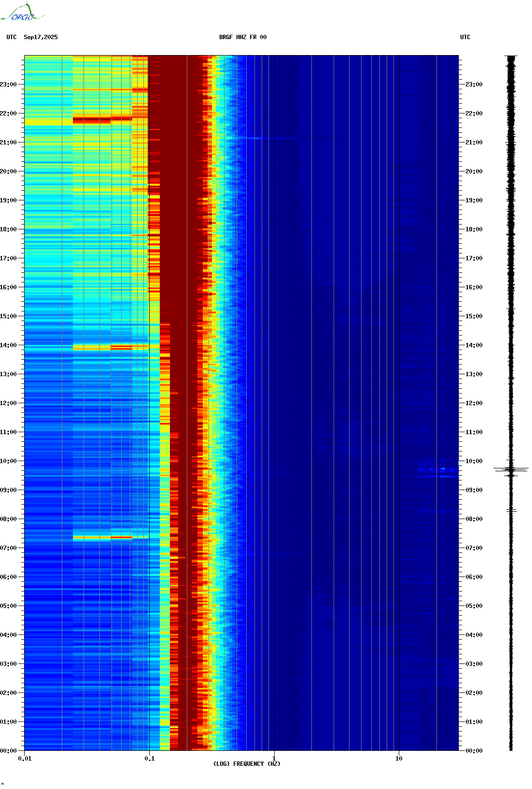
Task: Click the 10 Hz frequency axis label
Action: pos(399,759)
